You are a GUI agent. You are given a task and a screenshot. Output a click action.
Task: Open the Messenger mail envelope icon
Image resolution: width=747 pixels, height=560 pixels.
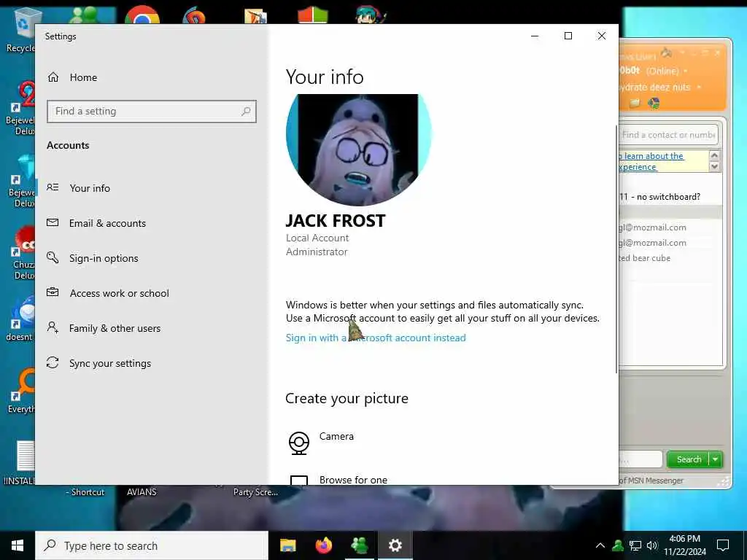tap(635, 103)
